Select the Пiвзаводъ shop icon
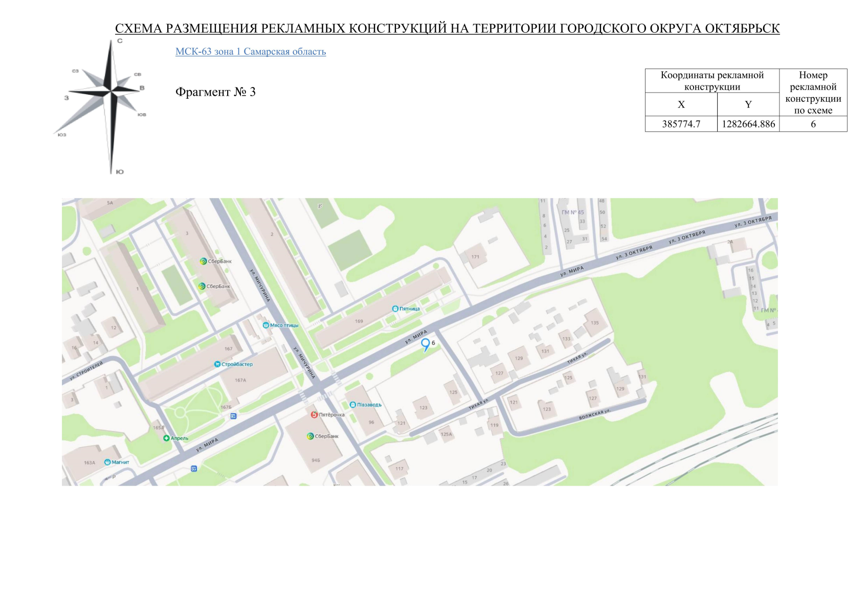This screenshot has width=868, height=614. point(352,405)
